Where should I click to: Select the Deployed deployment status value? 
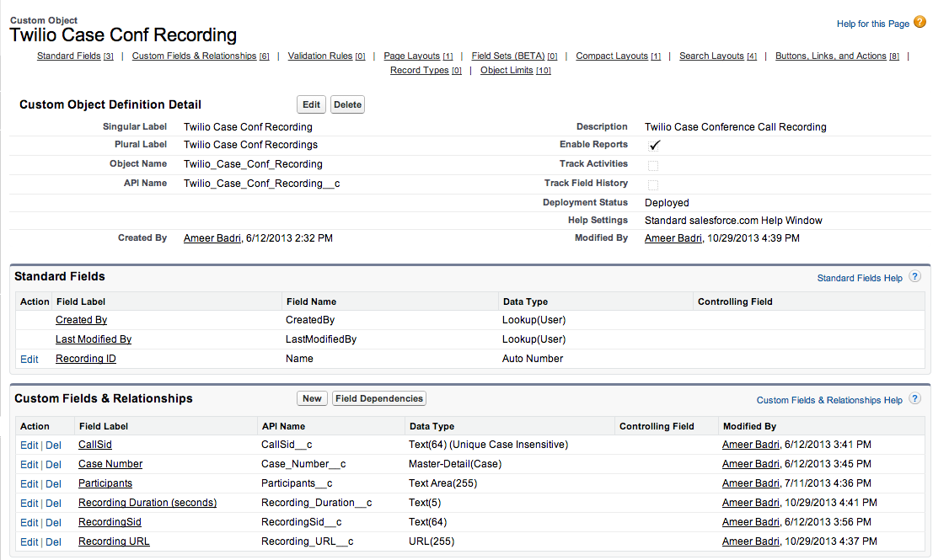[667, 203]
